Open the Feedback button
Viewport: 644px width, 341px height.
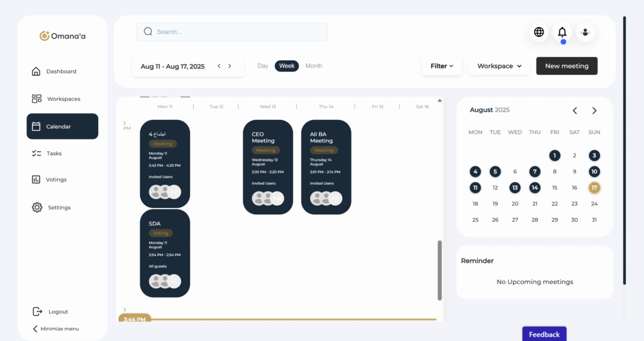click(544, 334)
